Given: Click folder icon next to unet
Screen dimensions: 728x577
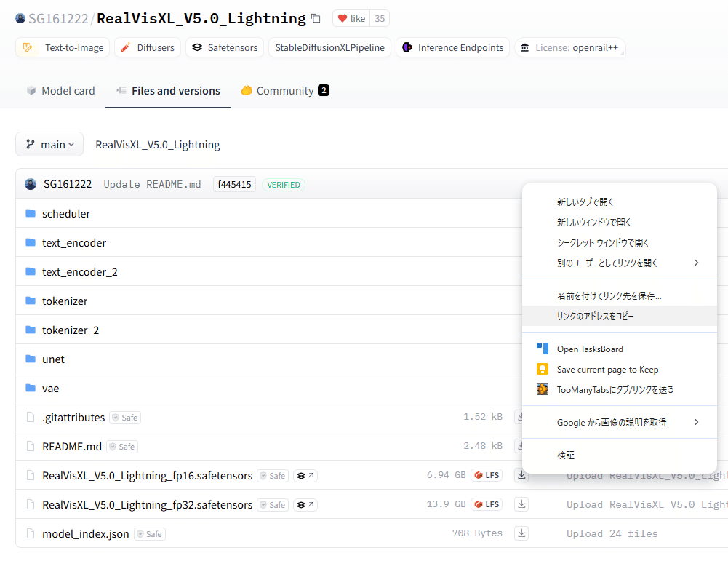Looking at the screenshot, I should [31, 359].
